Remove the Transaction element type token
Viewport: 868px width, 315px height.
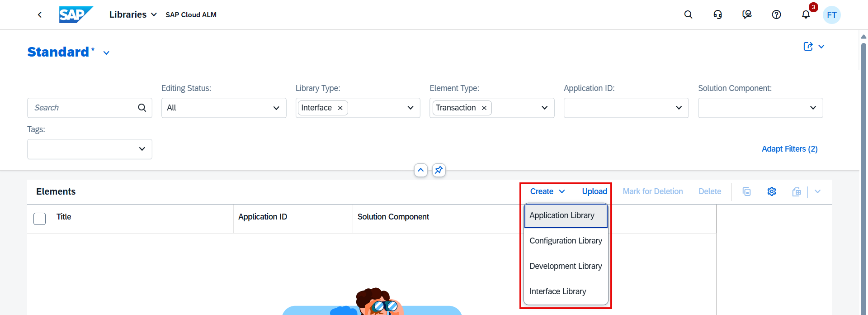pyautogui.click(x=484, y=108)
